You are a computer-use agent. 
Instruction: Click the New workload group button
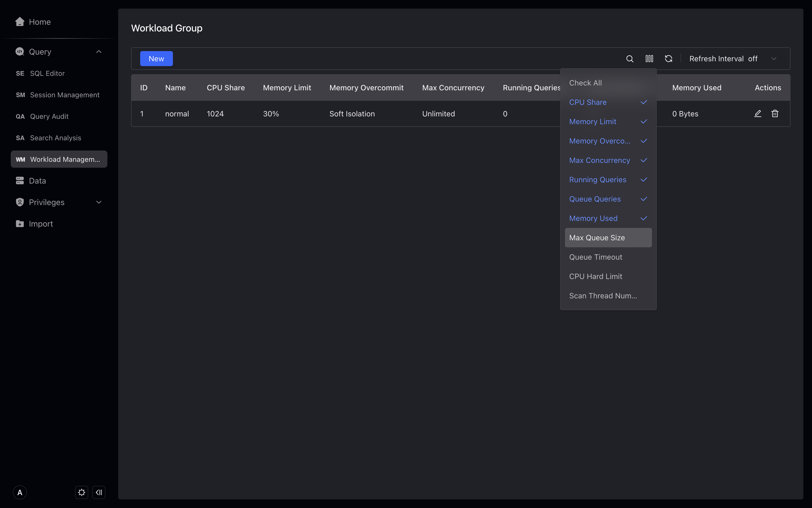coord(156,59)
